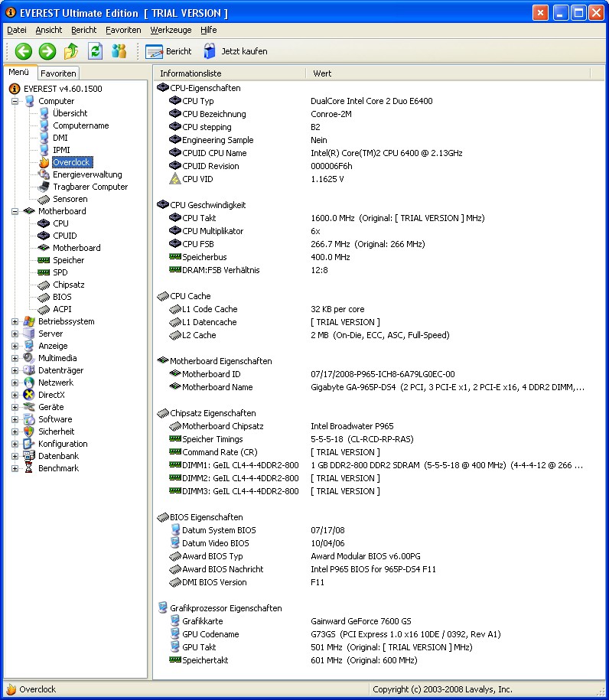Switch to the Favoriten tab in sidebar
The width and height of the screenshot is (609, 700).
[58, 73]
